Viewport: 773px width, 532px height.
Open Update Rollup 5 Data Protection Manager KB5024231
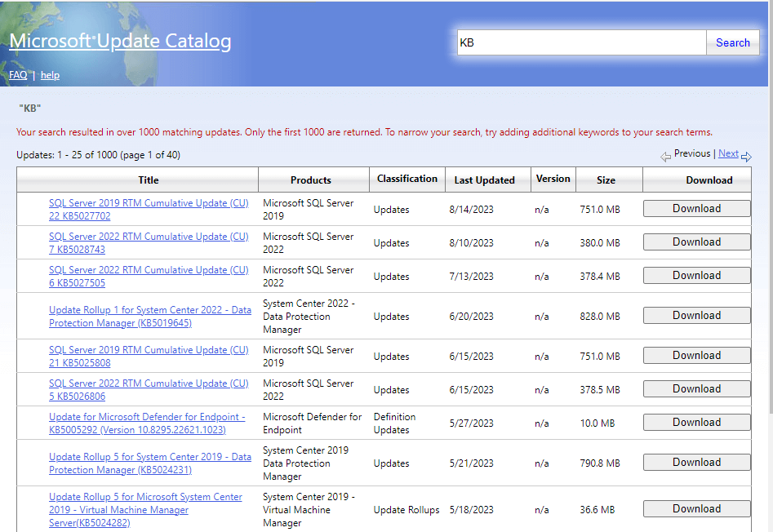150,463
